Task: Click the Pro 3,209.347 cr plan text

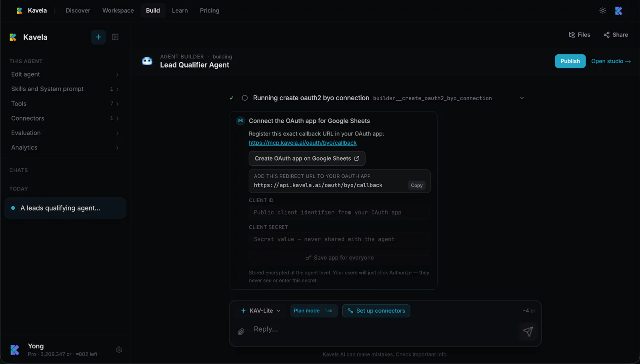Action: coord(62,354)
